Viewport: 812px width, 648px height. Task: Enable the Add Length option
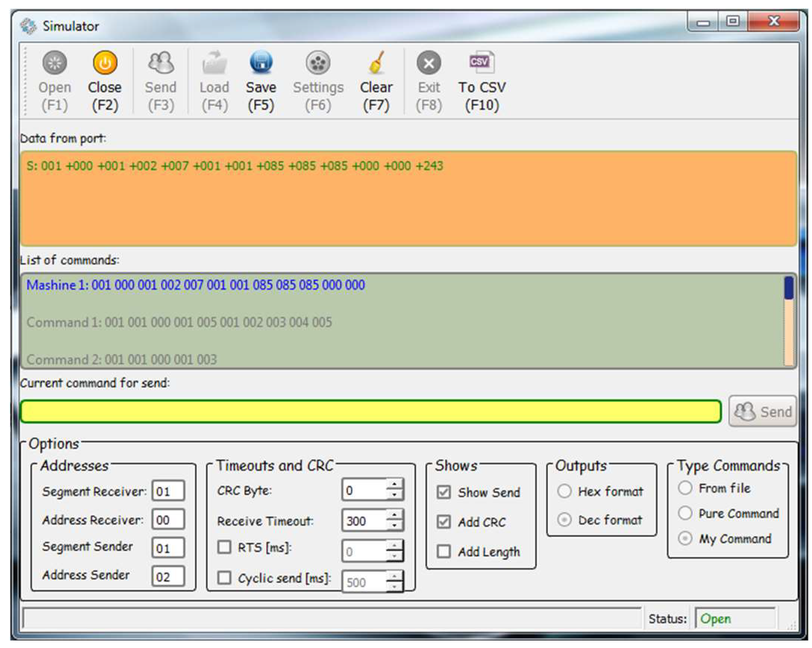pyautogui.click(x=443, y=551)
